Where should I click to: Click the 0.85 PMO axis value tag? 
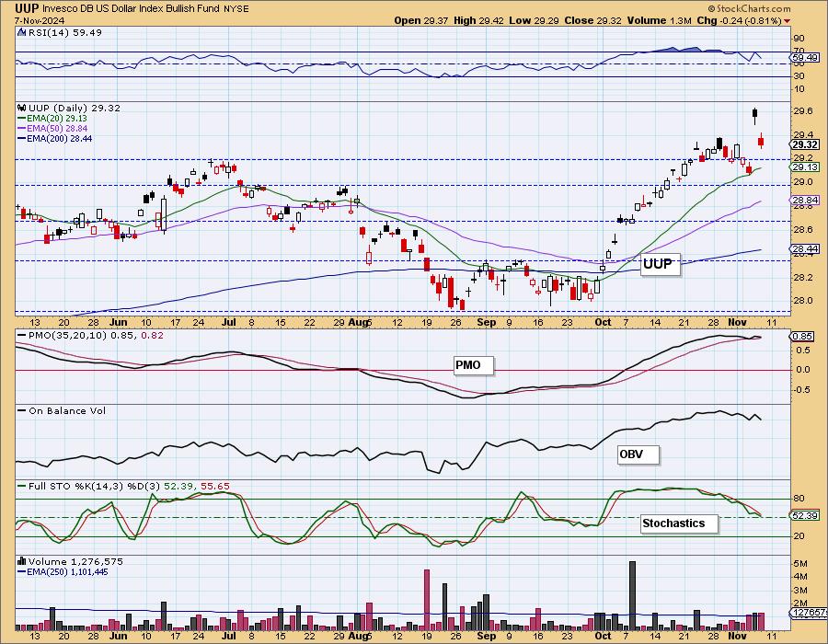[x=803, y=336]
